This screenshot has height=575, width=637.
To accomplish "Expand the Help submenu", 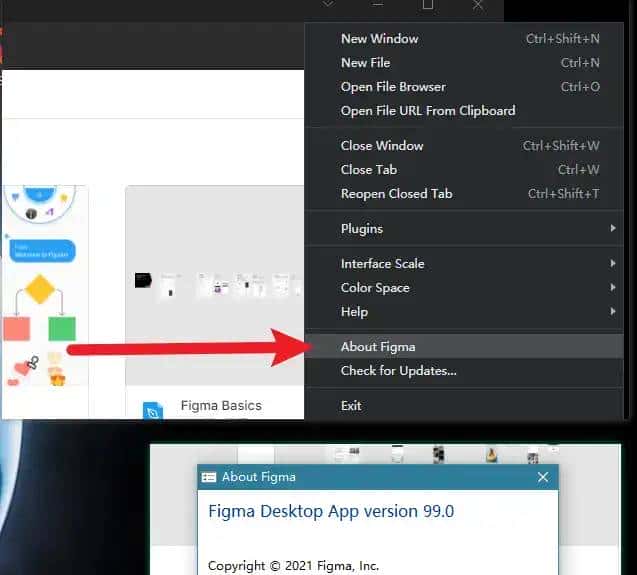I will pyautogui.click(x=464, y=312).
